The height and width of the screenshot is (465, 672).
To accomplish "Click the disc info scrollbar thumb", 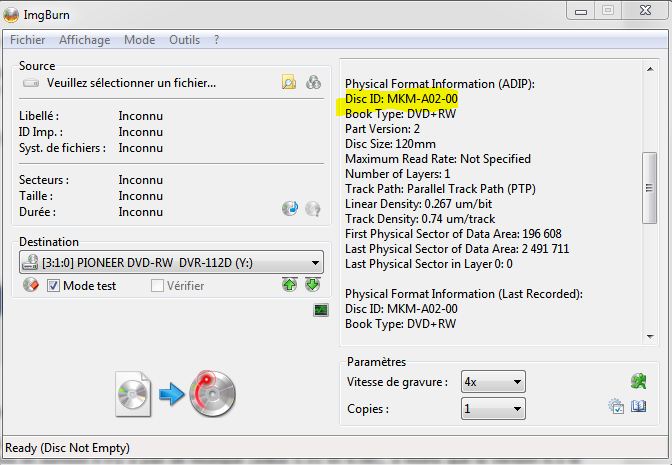I will point(649,188).
